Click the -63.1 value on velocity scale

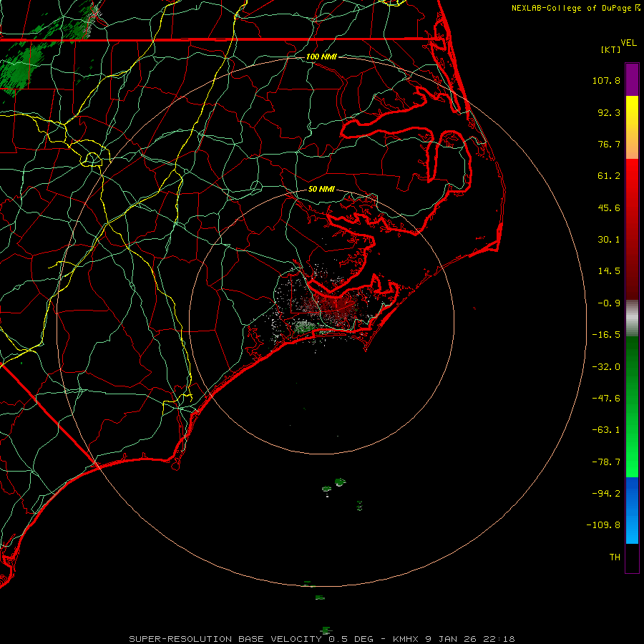tap(606, 430)
